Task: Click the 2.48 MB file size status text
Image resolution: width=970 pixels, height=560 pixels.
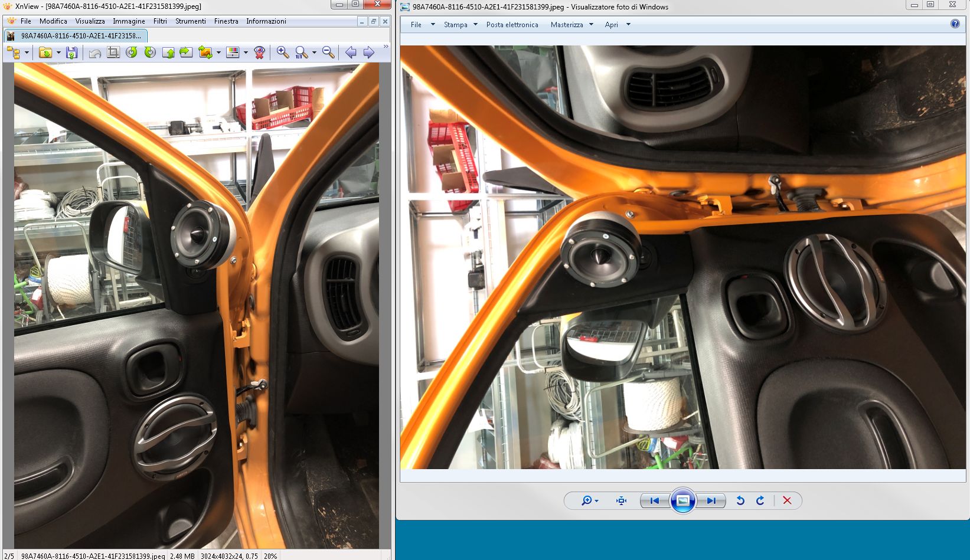Action: 182,556
